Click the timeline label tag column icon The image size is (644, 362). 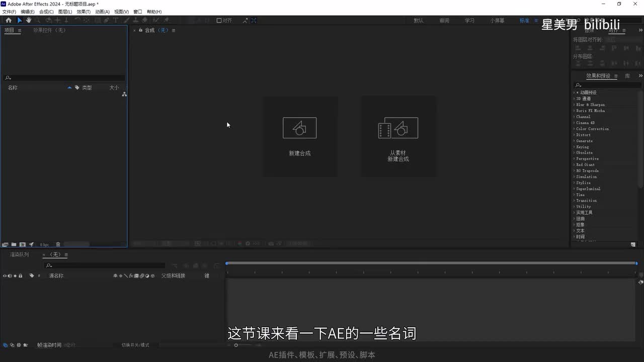click(32, 276)
